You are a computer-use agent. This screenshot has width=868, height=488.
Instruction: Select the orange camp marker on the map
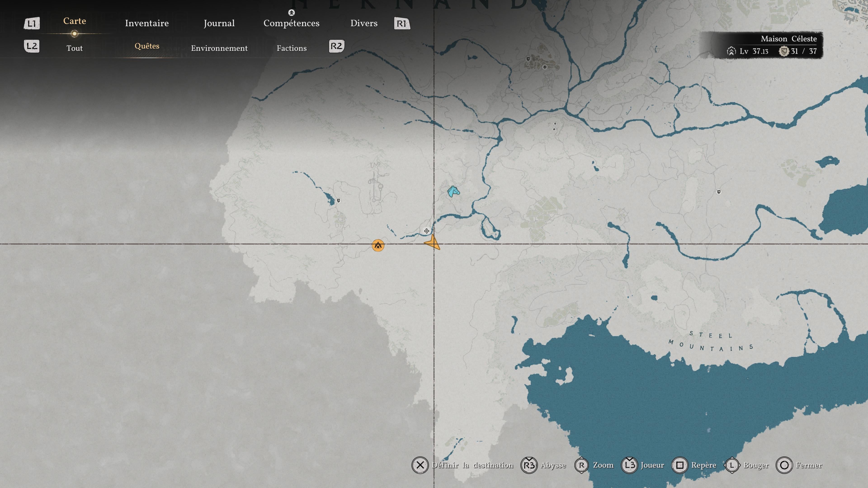pos(378,245)
